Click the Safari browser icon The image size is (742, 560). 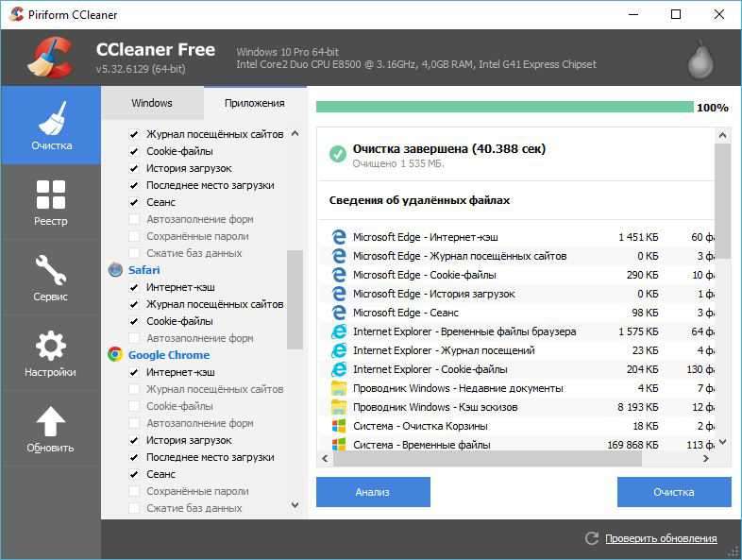coord(115,270)
